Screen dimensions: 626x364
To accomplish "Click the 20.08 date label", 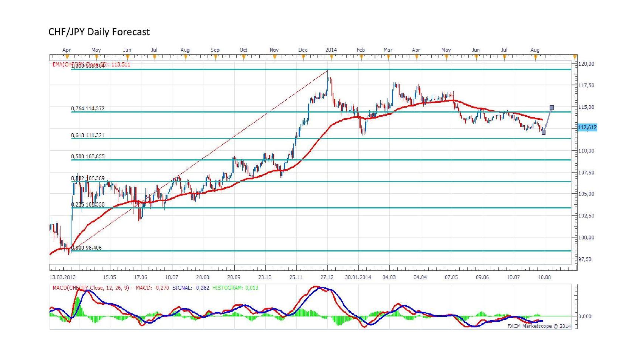I will pyautogui.click(x=203, y=277).
